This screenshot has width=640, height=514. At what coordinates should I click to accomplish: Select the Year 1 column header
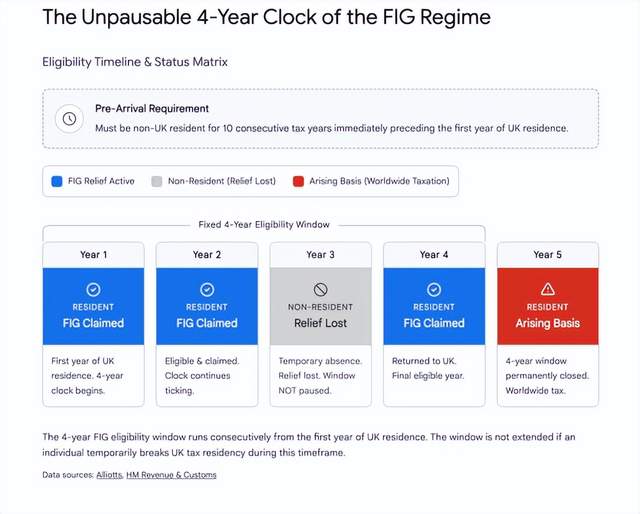click(93, 255)
